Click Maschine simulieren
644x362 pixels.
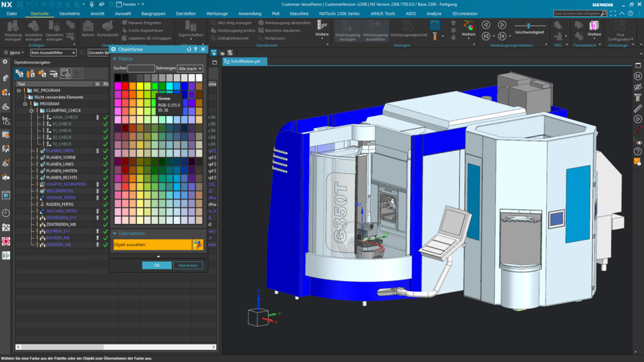(279, 30)
